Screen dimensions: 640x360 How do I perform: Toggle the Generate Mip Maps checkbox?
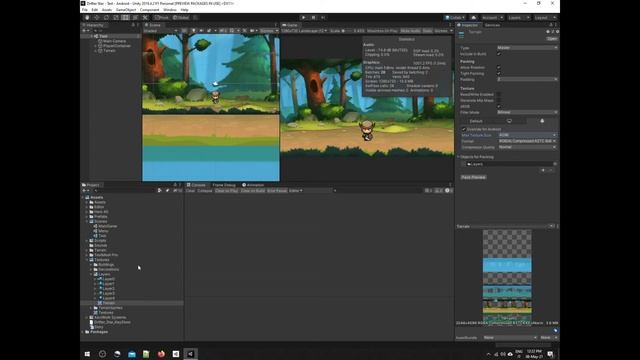point(499,100)
